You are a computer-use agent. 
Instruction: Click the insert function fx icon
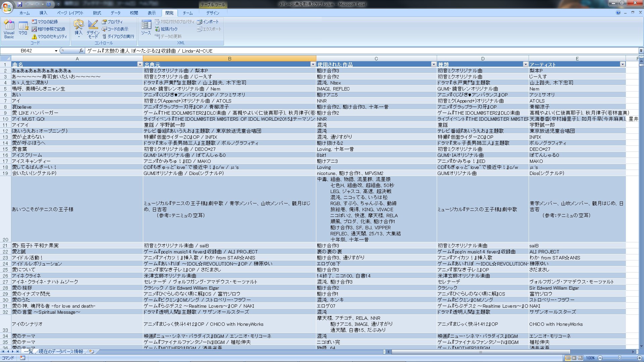tap(81, 51)
